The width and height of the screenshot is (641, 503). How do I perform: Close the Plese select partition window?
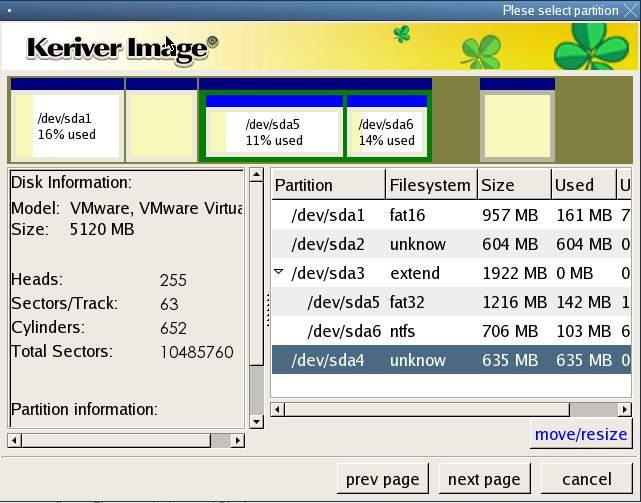[632, 10]
